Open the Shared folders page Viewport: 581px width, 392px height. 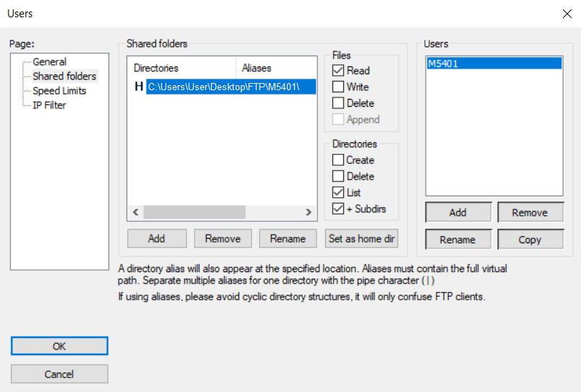pos(64,77)
